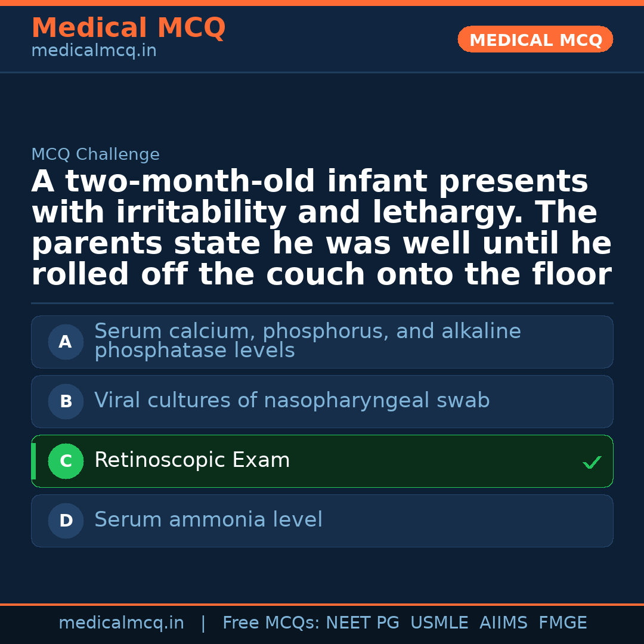Open medicalmcq.in link below the title
This screenshot has height=644, width=644.
[x=94, y=51]
